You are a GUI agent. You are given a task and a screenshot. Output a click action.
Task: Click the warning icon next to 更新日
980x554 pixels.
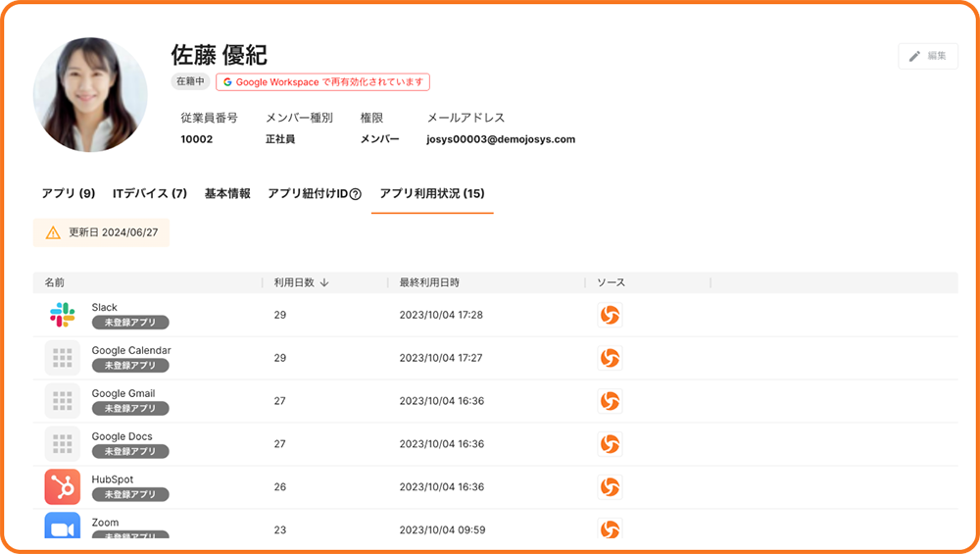53,233
